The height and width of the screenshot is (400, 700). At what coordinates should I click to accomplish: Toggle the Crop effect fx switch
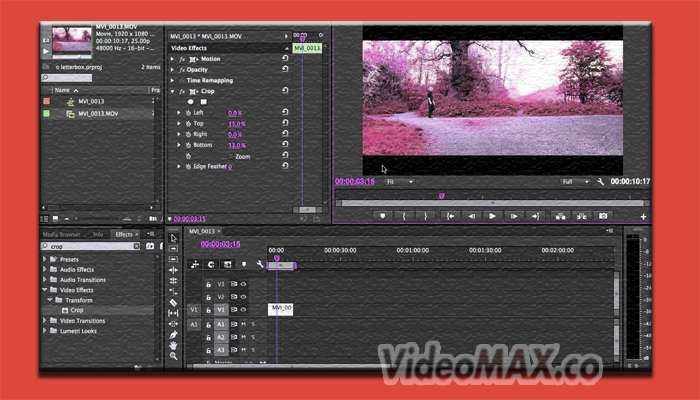point(182,92)
